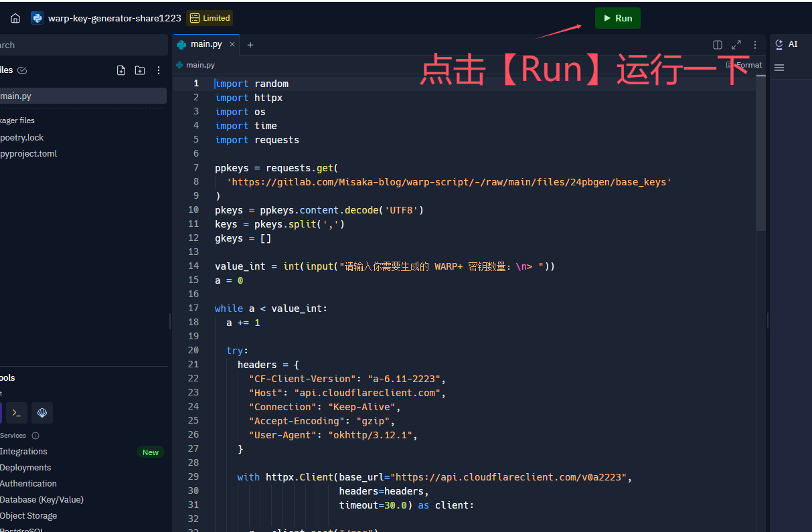Click the Search input field
Screen dimensions: 812x532
tap(80, 45)
